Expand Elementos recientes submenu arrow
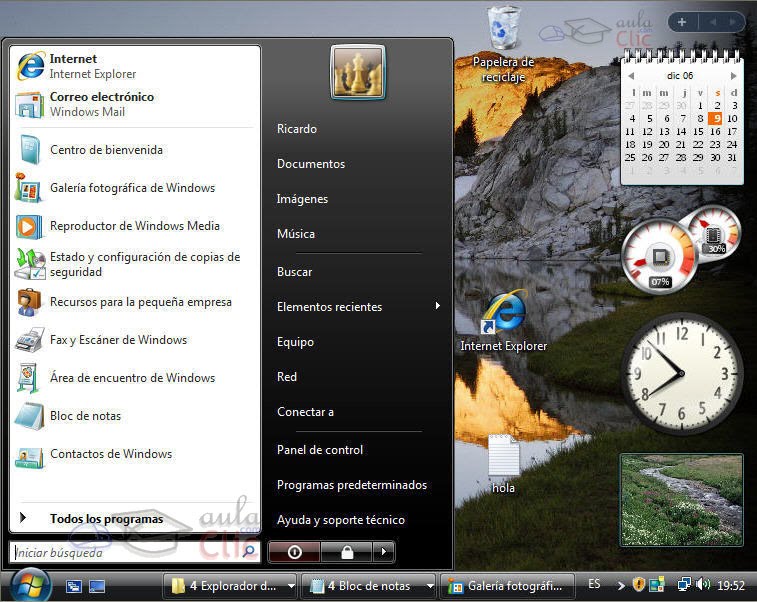 437,306
